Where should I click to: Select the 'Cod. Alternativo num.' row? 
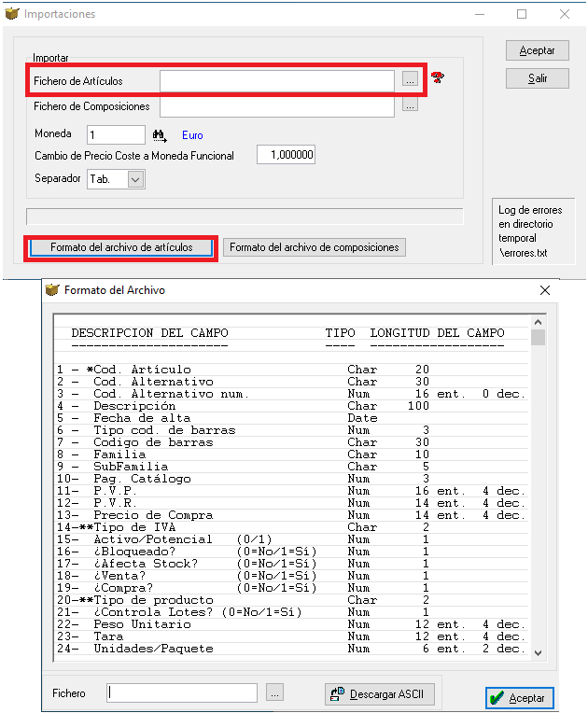tap(291, 394)
